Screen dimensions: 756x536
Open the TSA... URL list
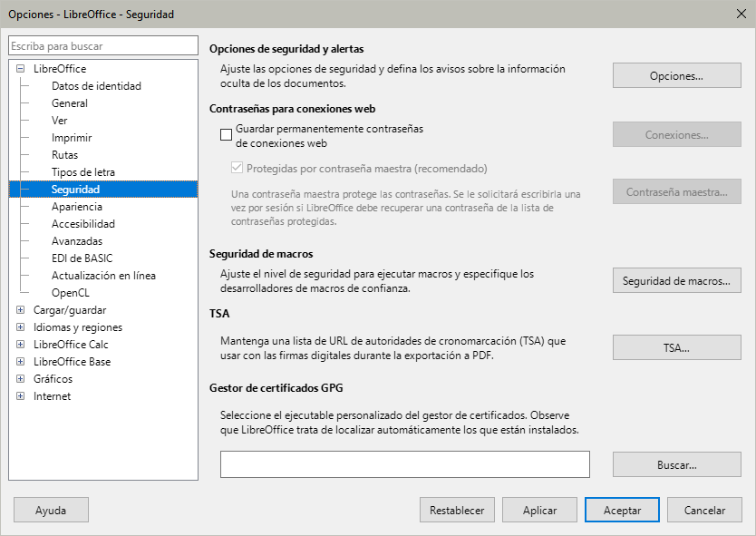676,347
